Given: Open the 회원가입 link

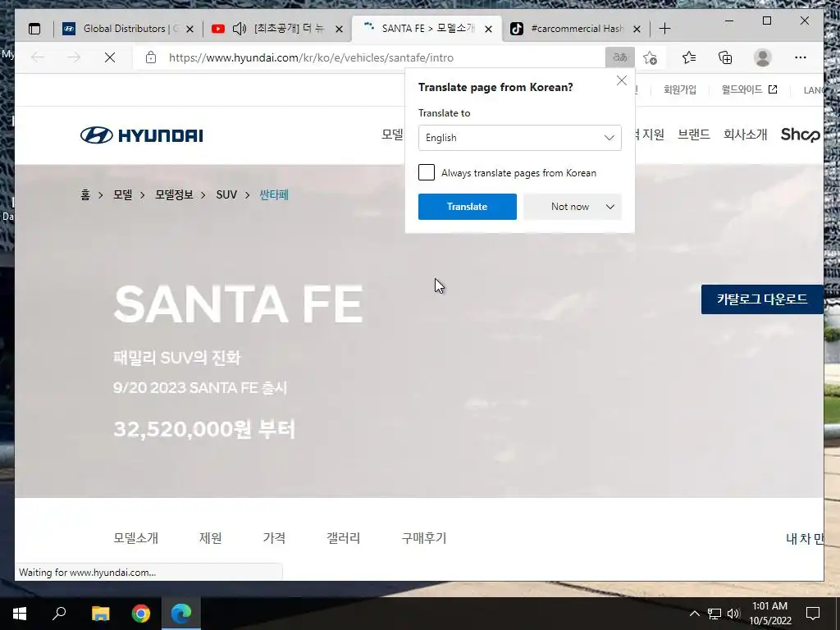Looking at the screenshot, I should [x=680, y=89].
